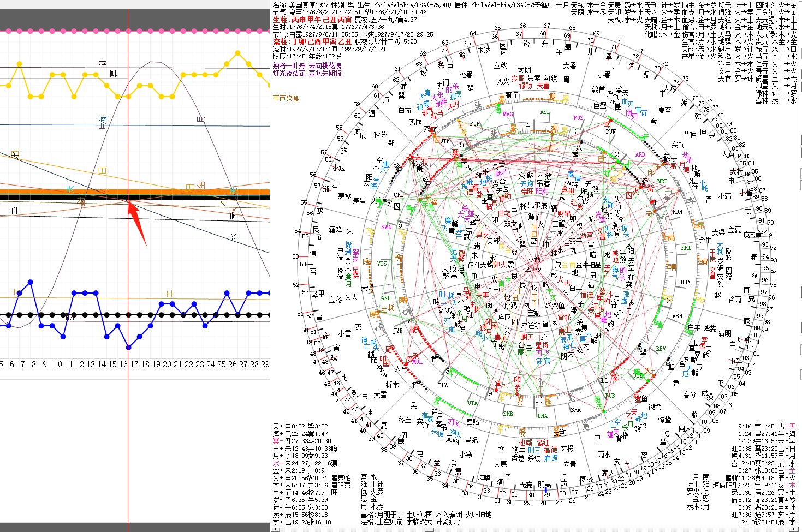Click the highest yellow data point on graph
The height and width of the screenshot is (532, 802).
click(237, 53)
